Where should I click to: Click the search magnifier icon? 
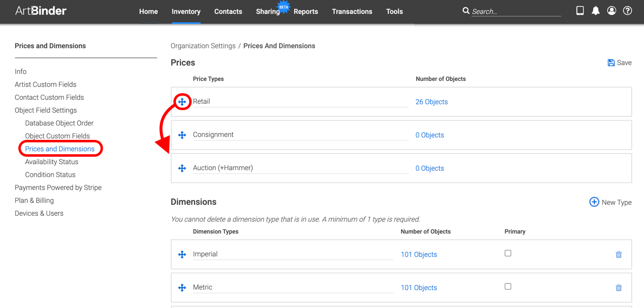(x=466, y=10)
